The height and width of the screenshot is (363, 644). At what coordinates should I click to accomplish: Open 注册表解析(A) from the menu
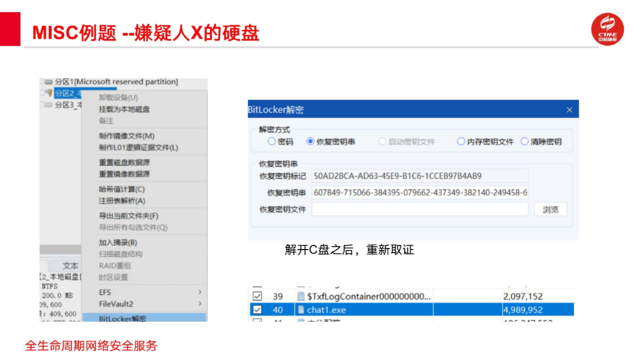(122, 201)
